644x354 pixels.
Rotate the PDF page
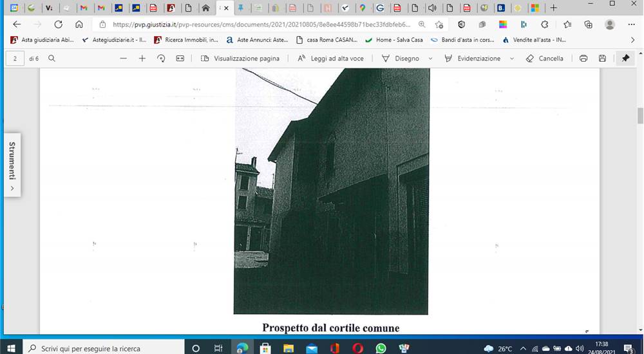click(x=161, y=59)
